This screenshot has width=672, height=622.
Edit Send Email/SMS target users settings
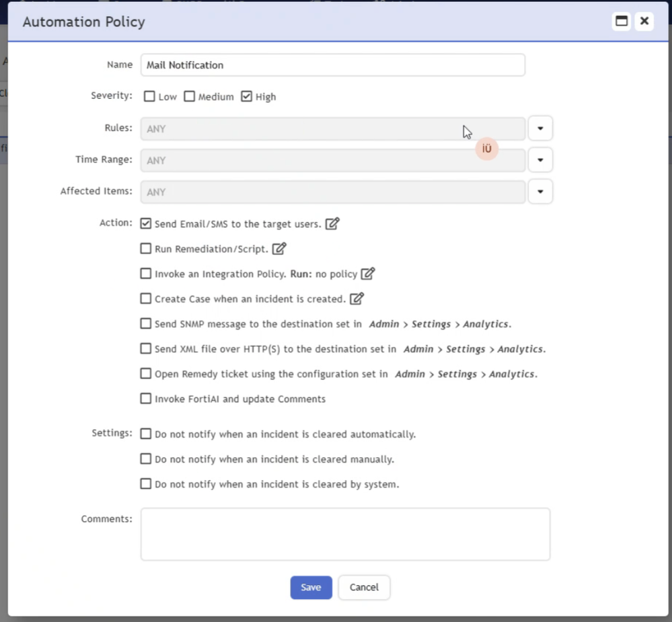pos(332,224)
